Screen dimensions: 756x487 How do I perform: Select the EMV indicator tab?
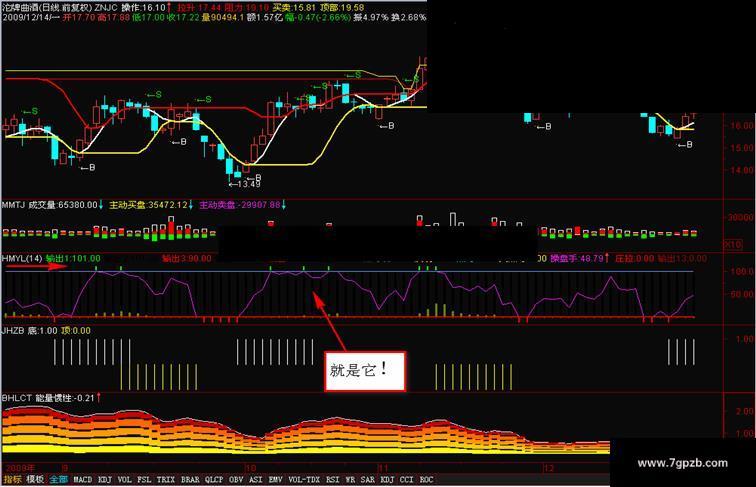tap(275, 480)
